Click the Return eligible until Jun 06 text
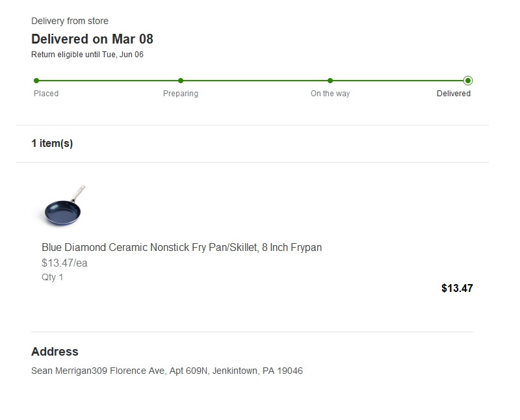This screenshot has width=520, height=420. 87,55
